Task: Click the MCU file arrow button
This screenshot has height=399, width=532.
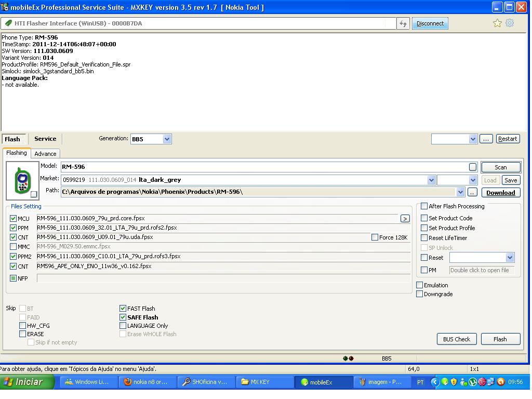Action: click(405, 219)
